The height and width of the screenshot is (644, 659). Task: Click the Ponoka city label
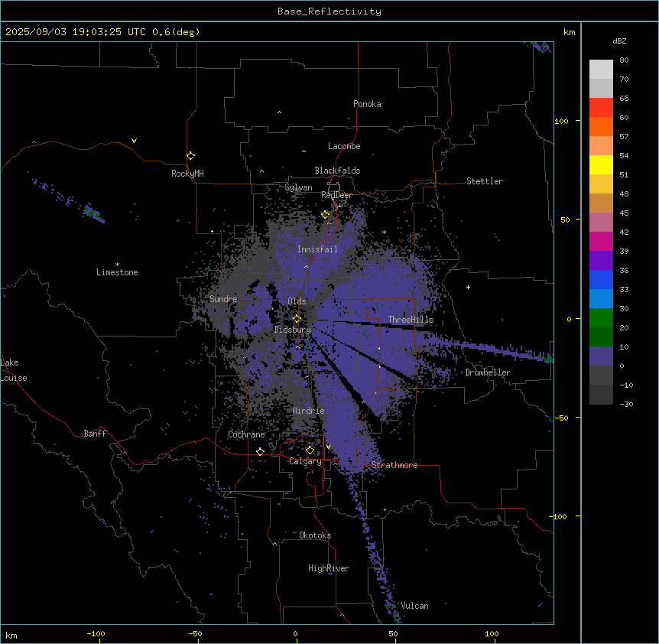pyautogui.click(x=367, y=104)
